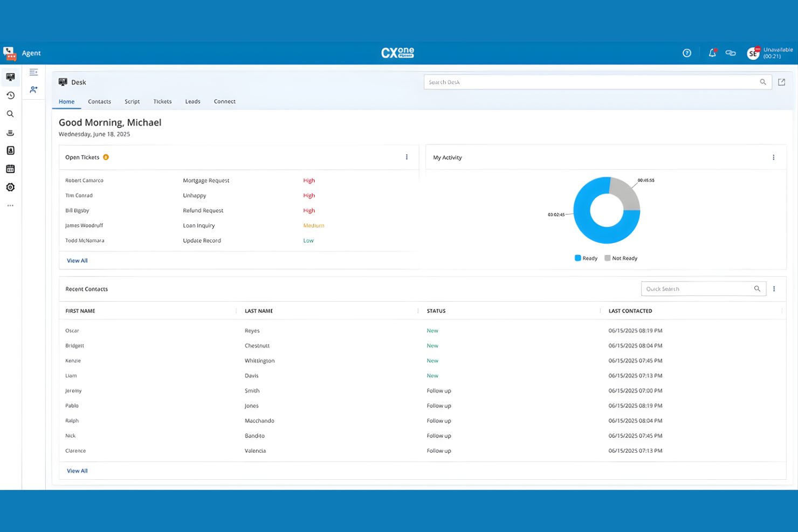The height and width of the screenshot is (532, 798).
Task: Click the help question-mark icon
Action: tap(687, 53)
